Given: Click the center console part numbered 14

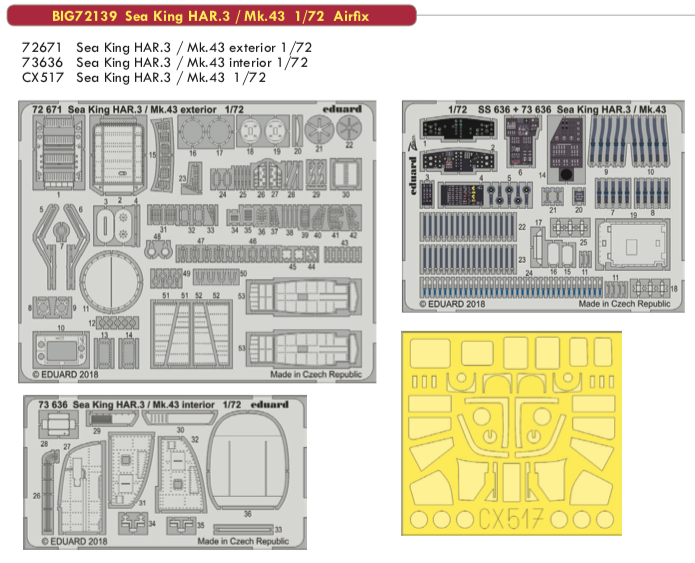Looking at the screenshot, I should tap(566, 149).
